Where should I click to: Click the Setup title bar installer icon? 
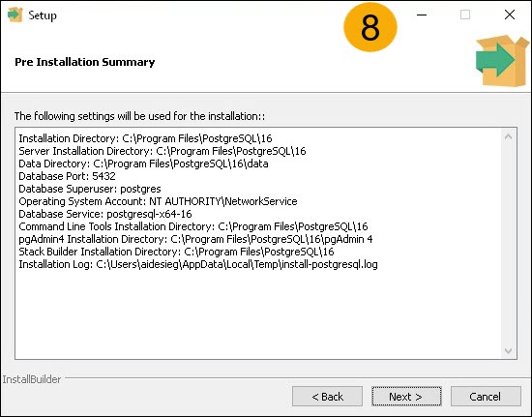[x=15, y=15]
